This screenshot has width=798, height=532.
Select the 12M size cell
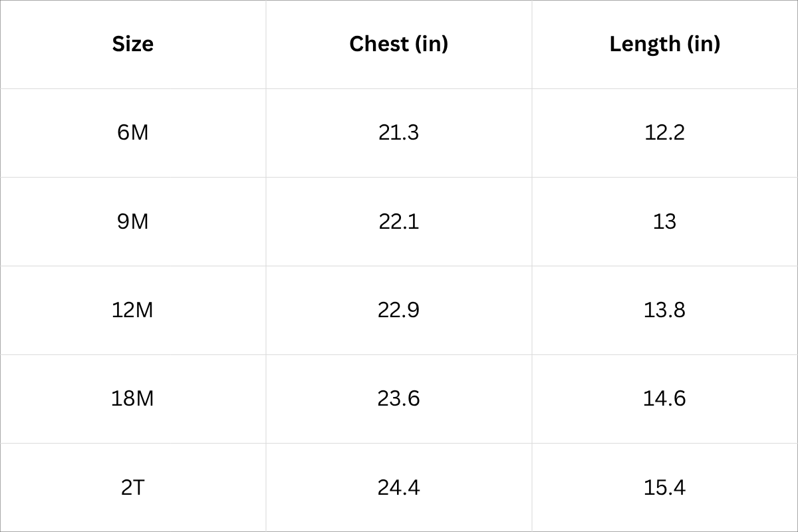(x=133, y=310)
